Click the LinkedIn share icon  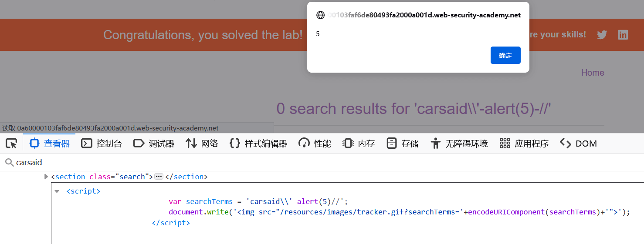[623, 35]
